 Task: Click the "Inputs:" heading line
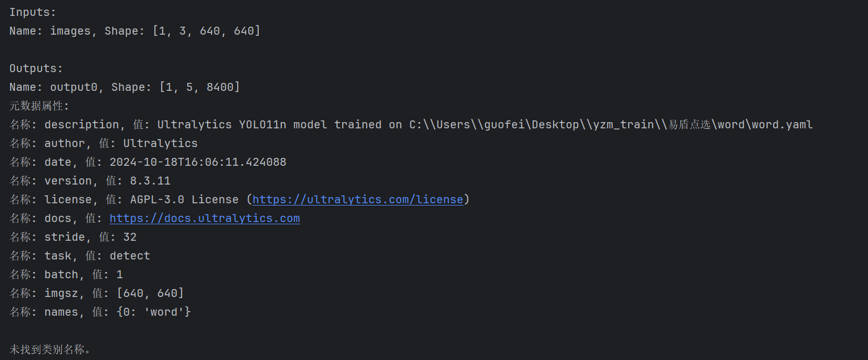tap(33, 12)
